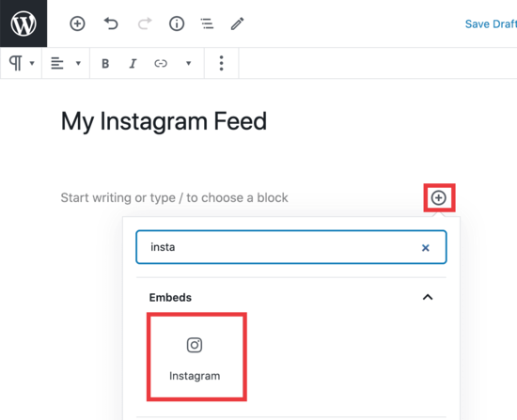Click the inline add block plus button
The image size is (517, 420).
[x=439, y=198]
